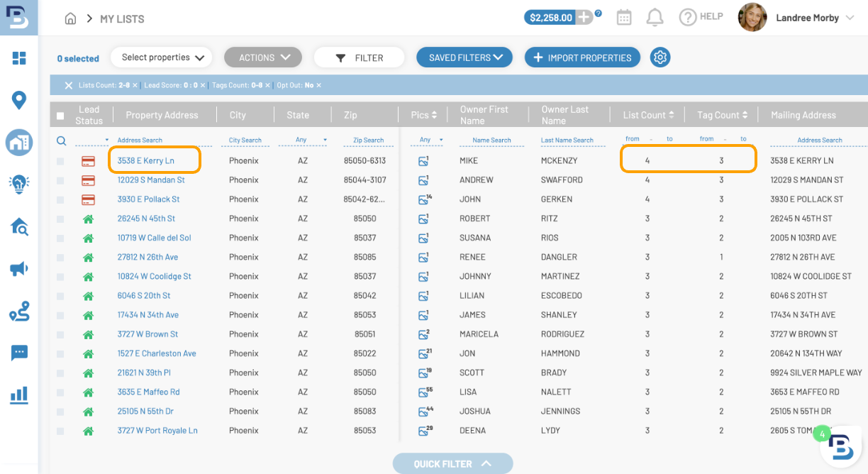The image size is (868, 474).
Task: Select checkbox for 26245 N 45th St row
Action: pyautogui.click(x=60, y=219)
